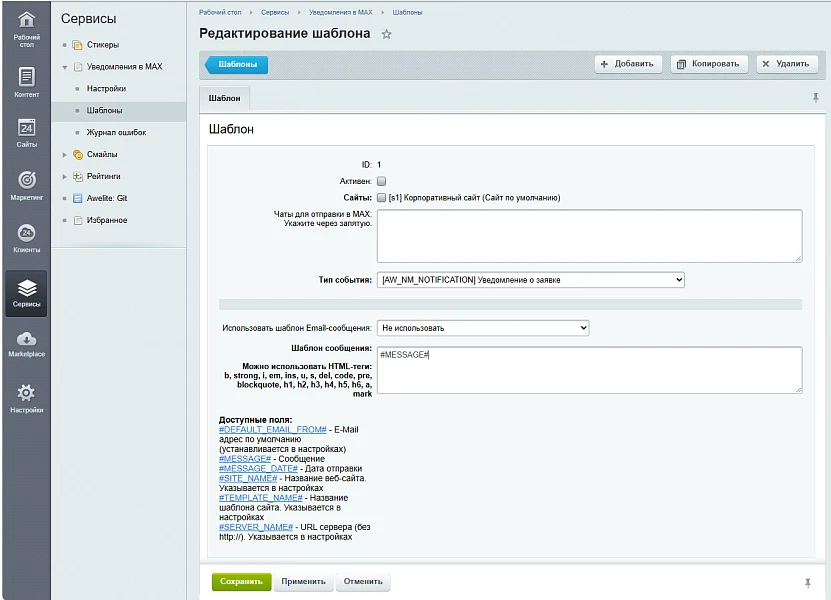
Task: Open the Контент section icon
Action: (26, 77)
